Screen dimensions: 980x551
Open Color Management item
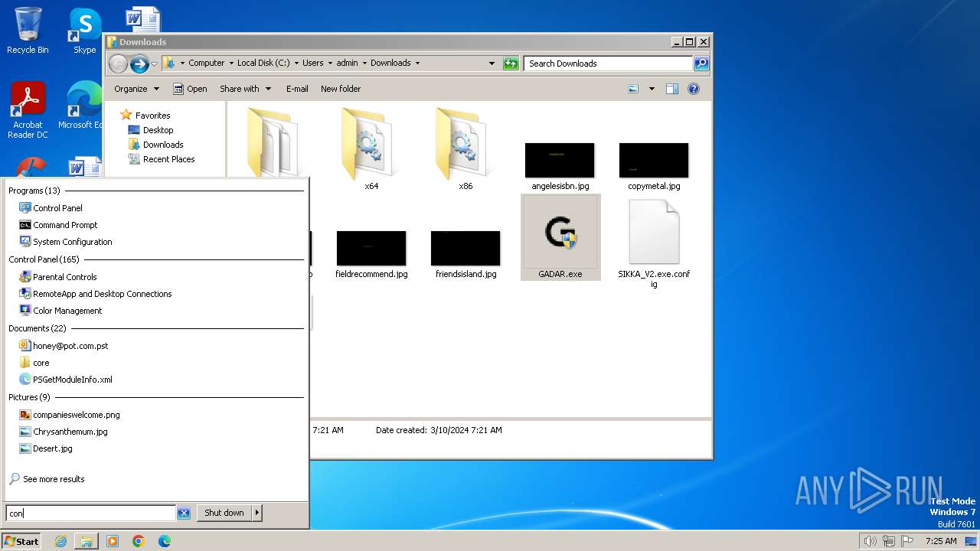coord(60,311)
